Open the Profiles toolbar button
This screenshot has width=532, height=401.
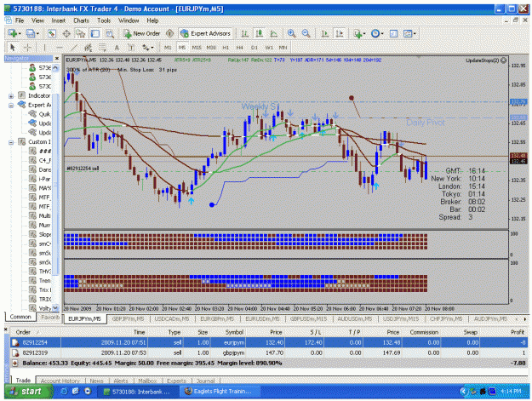pos(32,33)
